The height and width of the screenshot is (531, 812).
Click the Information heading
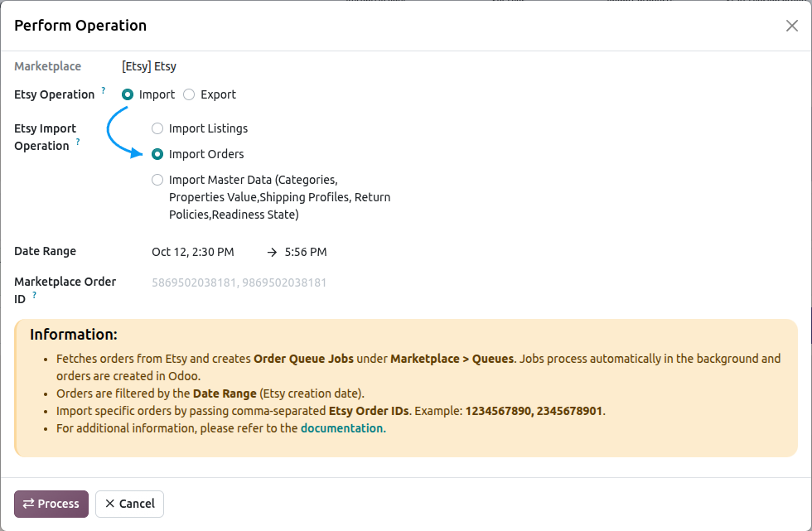point(74,335)
